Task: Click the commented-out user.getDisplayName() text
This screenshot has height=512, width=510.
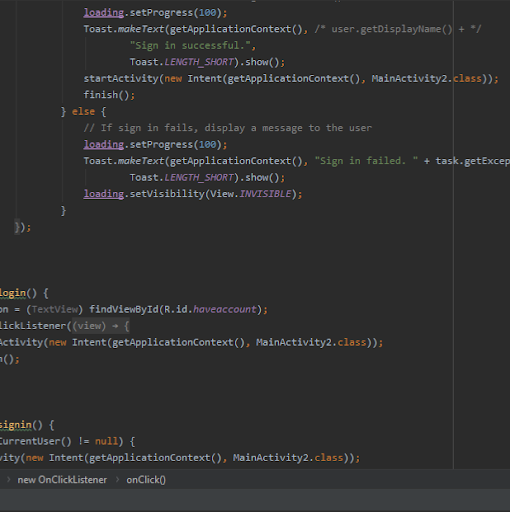Action: coord(392,29)
